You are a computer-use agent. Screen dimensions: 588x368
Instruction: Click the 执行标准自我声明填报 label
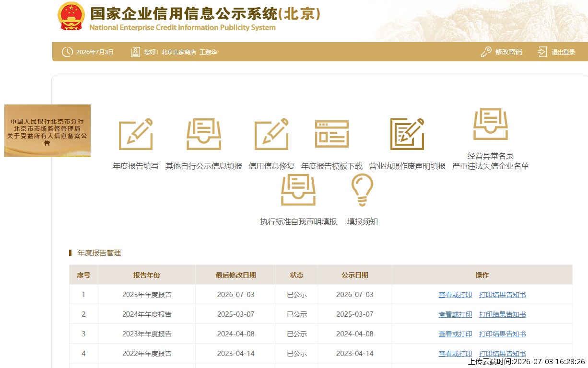pyautogui.click(x=298, y=222)
